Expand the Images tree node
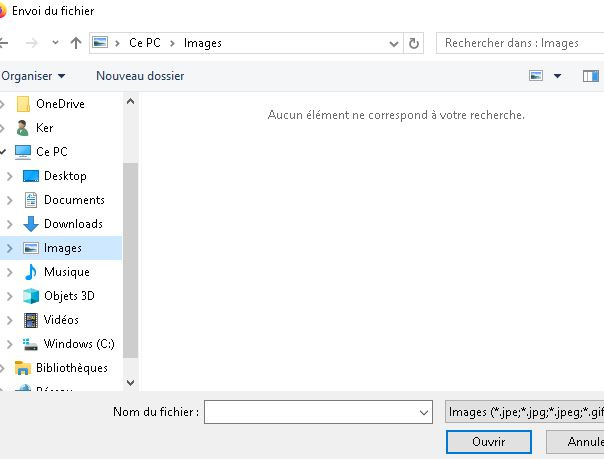This screenshot has height=459, width=604. (x=10, y=248)
